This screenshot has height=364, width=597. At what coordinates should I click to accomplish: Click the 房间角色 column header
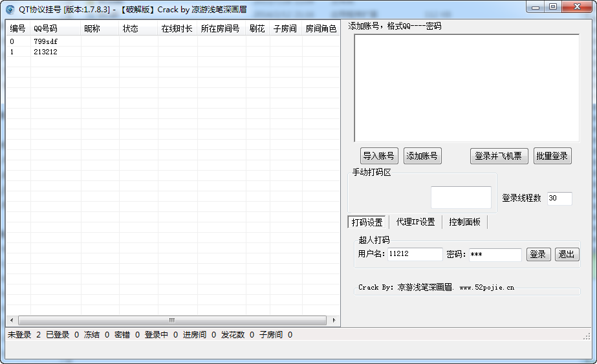coord(321,28)
